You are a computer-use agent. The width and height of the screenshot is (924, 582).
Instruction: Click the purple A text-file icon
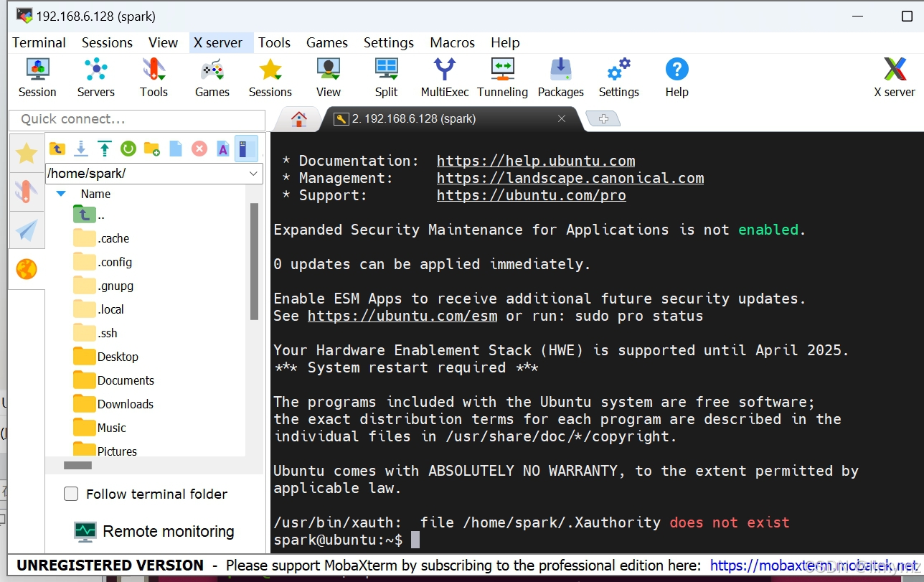223,149
